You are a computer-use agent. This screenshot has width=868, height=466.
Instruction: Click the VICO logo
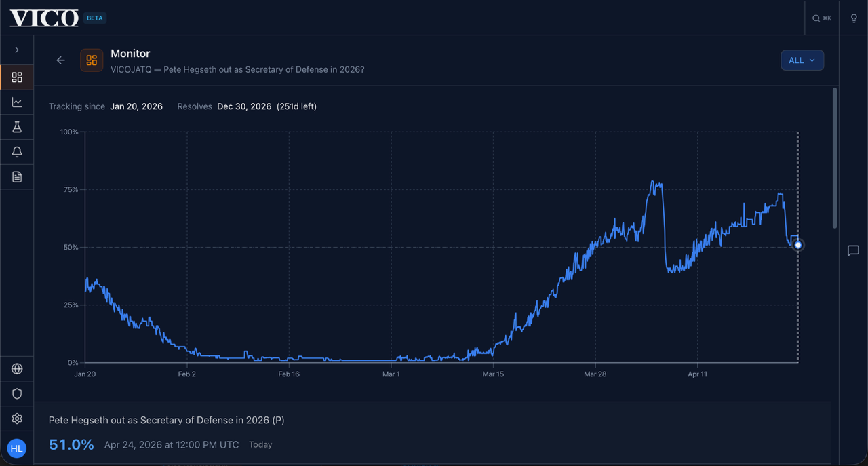tap(44, 18)
